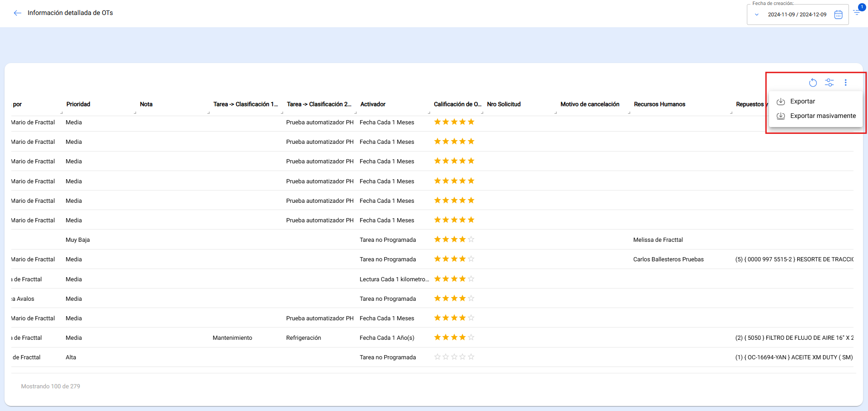Expand the Fecha de creación dropdown chevron

click(756, 15)
